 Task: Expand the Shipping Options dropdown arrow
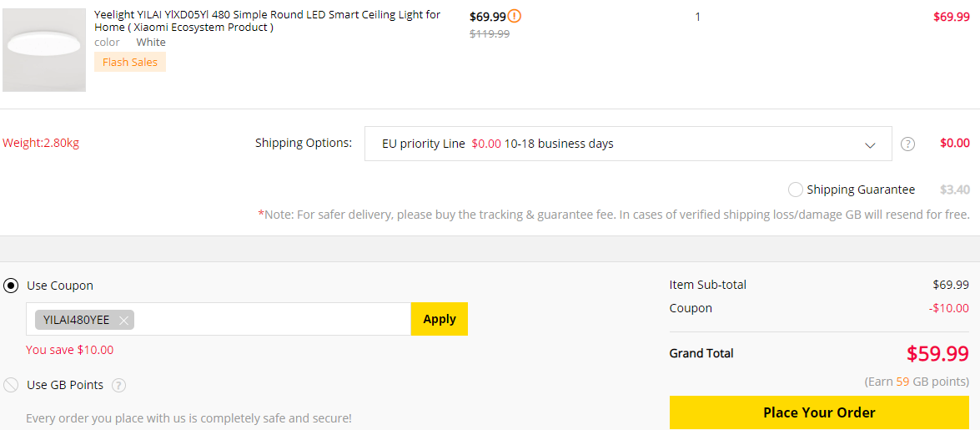[x=870, y=145]
